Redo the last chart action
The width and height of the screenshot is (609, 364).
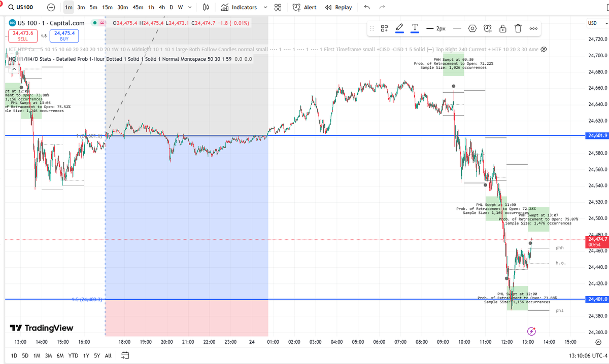[x=382, y=8]
